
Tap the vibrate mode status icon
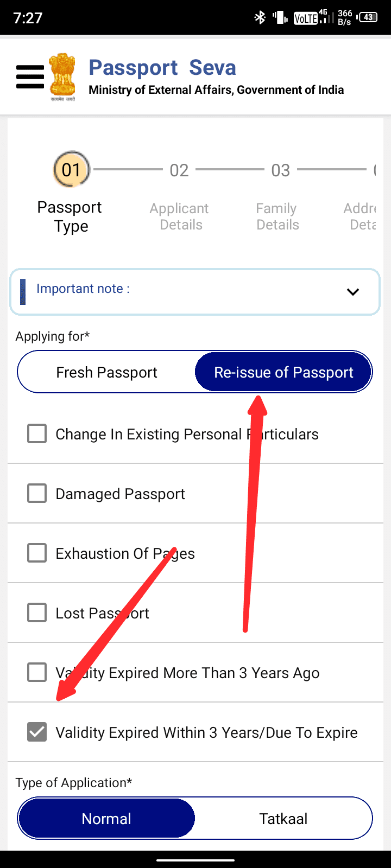[280, 18]
